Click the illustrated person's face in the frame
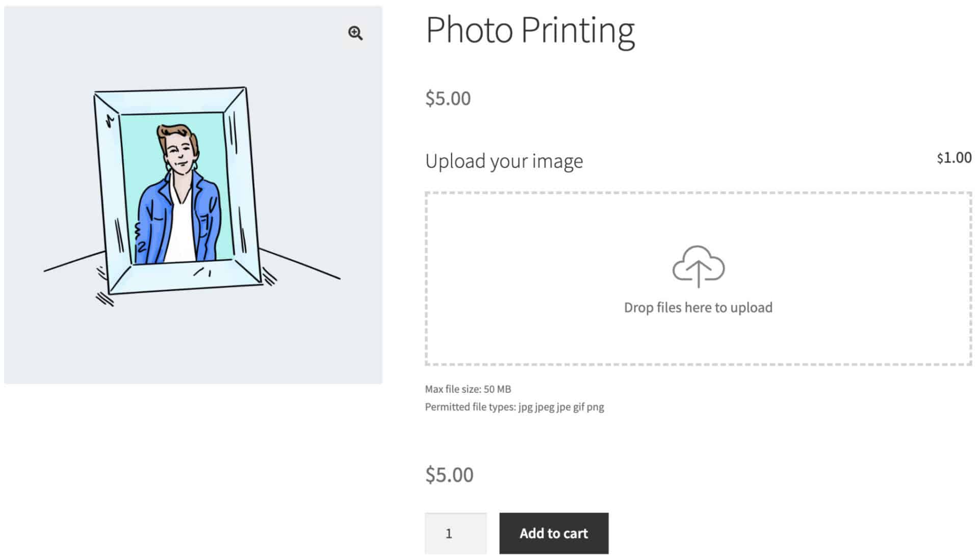The image size is (979, 560). 179,153
